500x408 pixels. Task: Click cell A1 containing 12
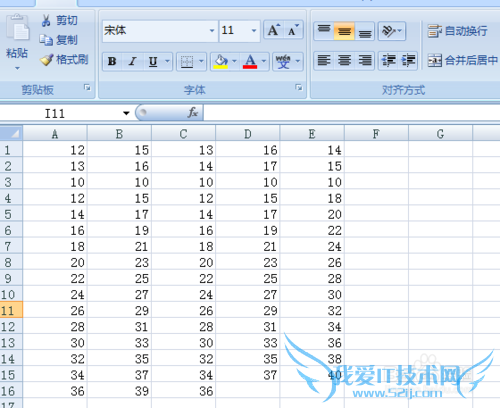click(55, 150)
